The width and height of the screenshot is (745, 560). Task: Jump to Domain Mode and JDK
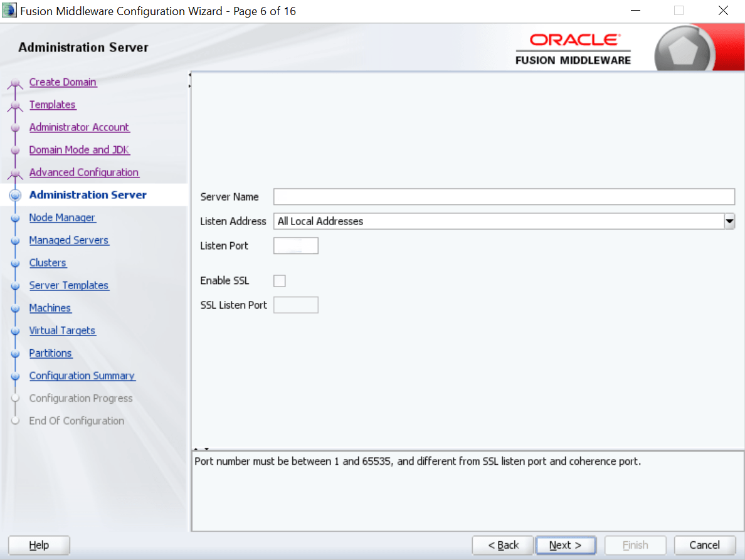[x=80, y=150]
